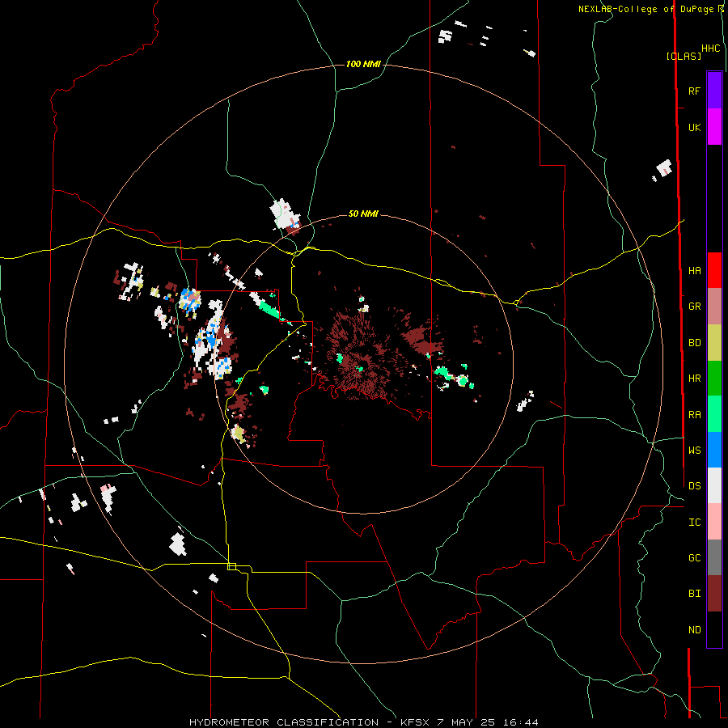728x728 pixels.
Task: Click the HA red legend swatch
Action: click(x=714, y=270)
